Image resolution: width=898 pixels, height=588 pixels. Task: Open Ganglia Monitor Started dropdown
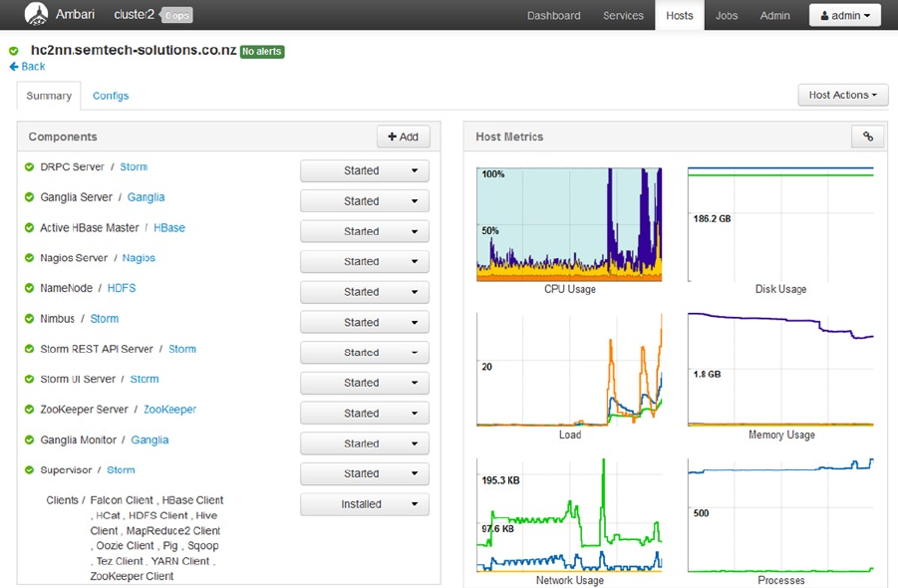(365, 443)
